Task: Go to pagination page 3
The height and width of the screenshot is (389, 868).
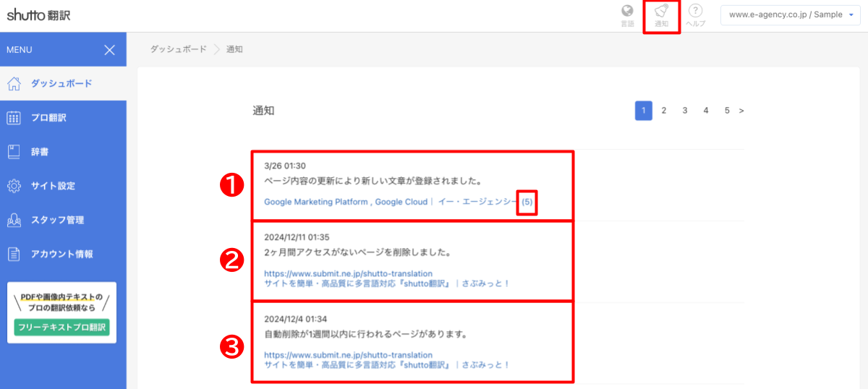Action: 684,111
